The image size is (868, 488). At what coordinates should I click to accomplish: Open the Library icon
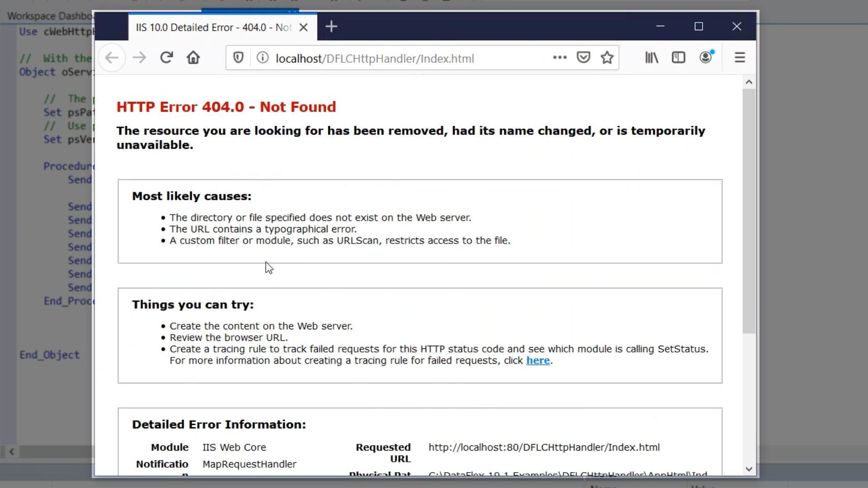[x=651, y=58]
